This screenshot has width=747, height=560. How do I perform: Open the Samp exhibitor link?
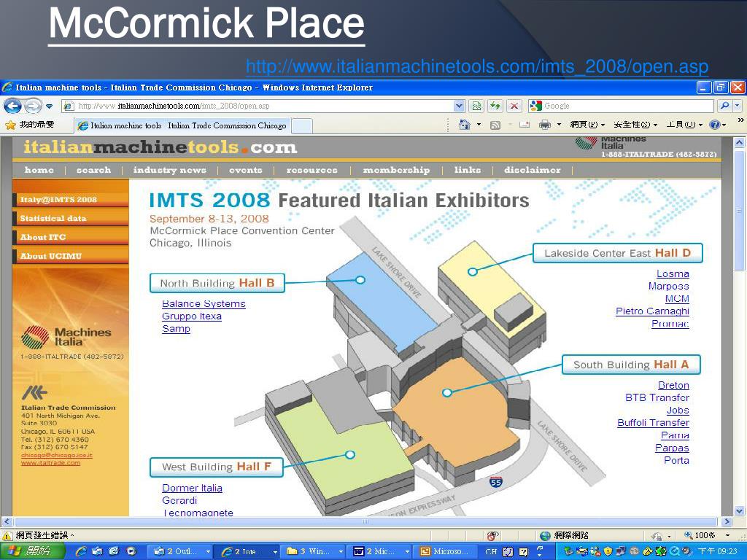coord(176,329)
